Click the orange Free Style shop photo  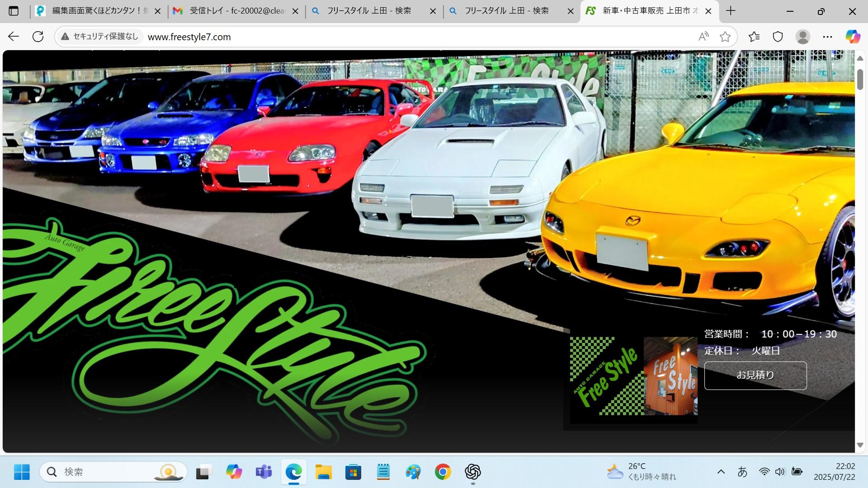(x=670, y=376)
